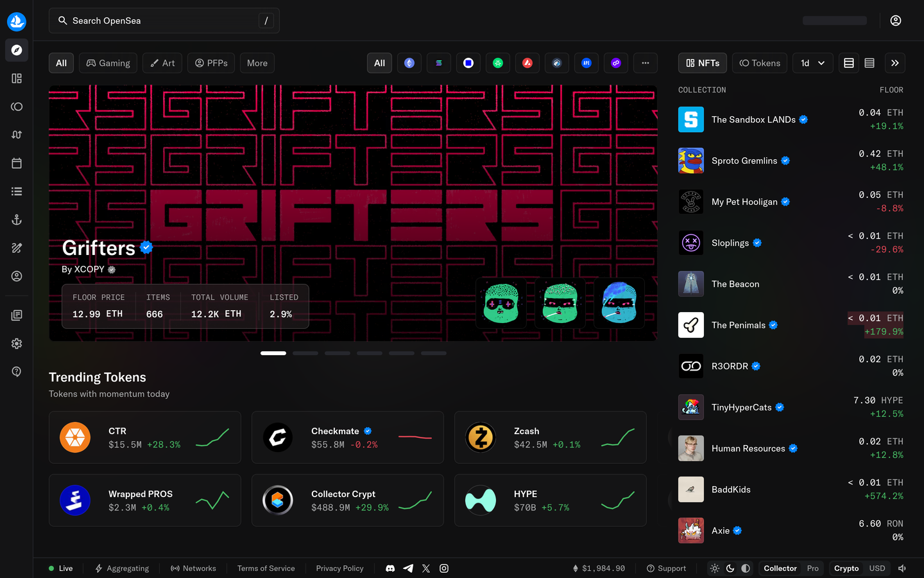The width and height of the screenshot is (924, 578).
Task: Open the Networks status menu
Action: coord(193,568)
